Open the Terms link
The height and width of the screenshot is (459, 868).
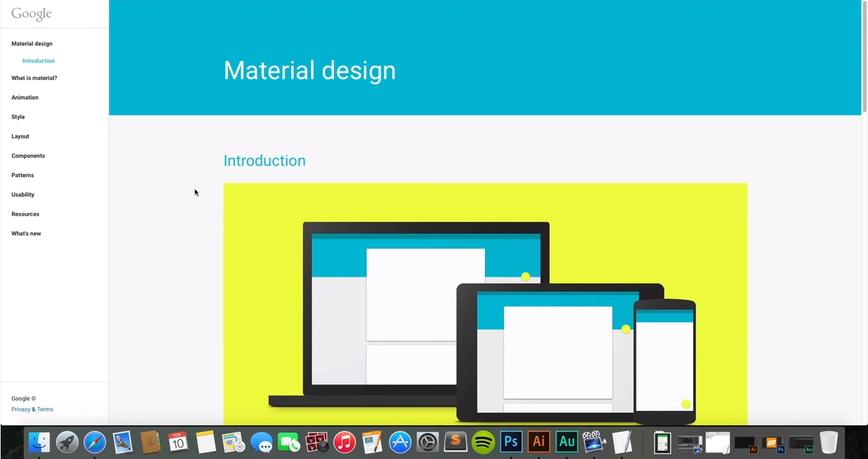point(45,410)
